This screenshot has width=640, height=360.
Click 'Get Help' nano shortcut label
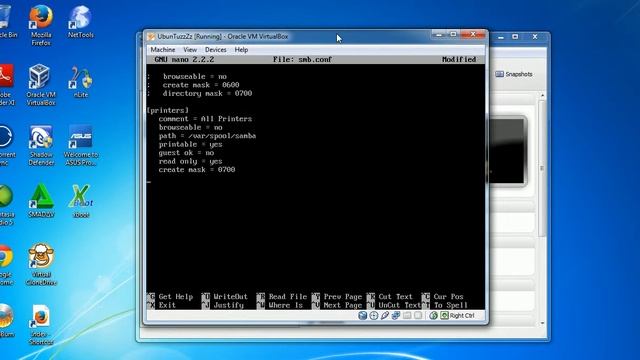click(176, 297)
